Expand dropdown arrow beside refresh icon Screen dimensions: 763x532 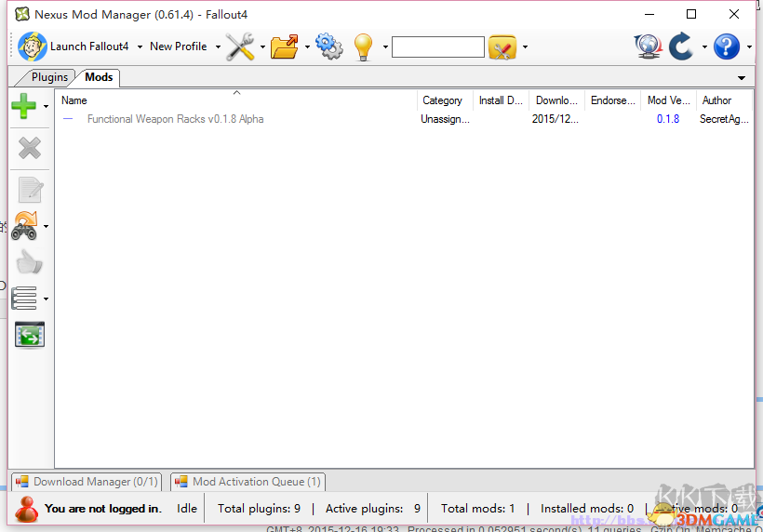704,47
